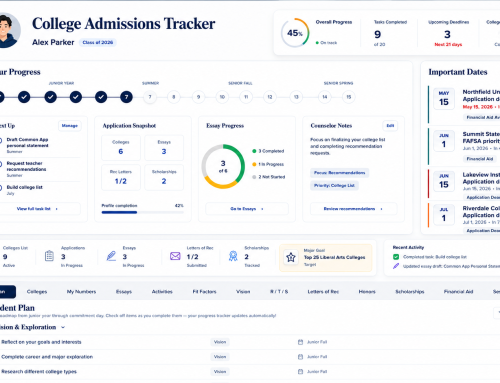Click the Scholarships 2 snapshot tile

(164, 177)
